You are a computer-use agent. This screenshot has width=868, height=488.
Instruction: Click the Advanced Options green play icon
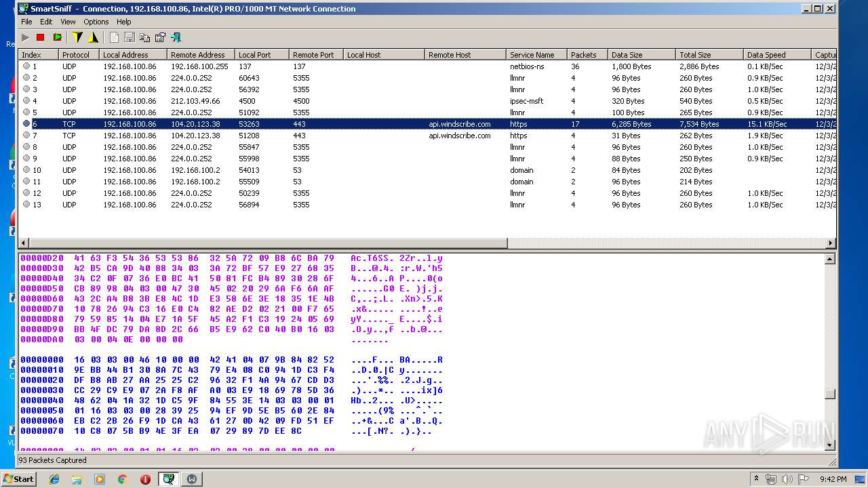coord(57,37)
